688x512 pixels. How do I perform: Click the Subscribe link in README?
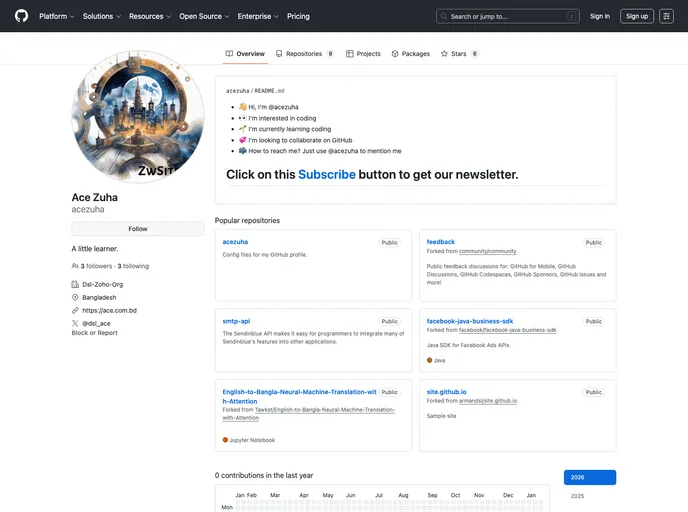[x=326, y=174]
